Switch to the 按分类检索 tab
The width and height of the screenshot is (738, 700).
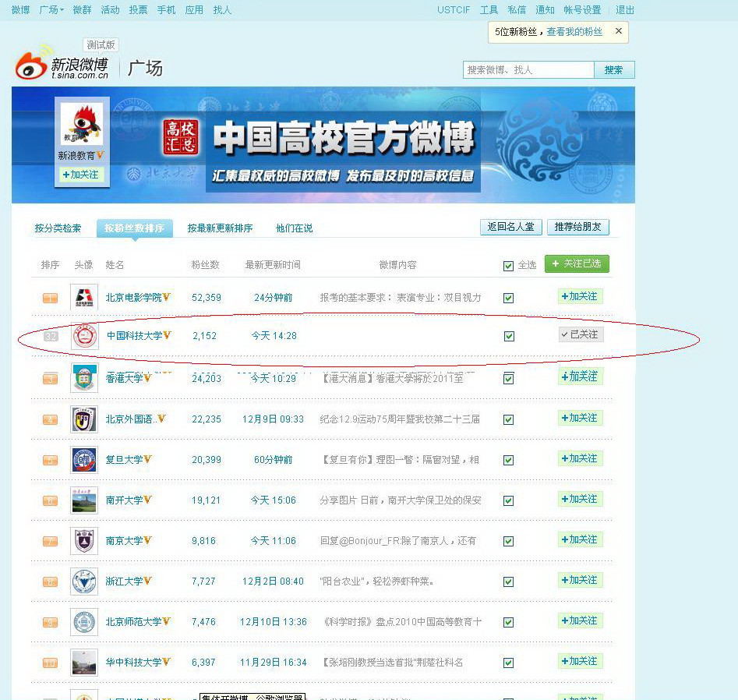tap(58, 228)
